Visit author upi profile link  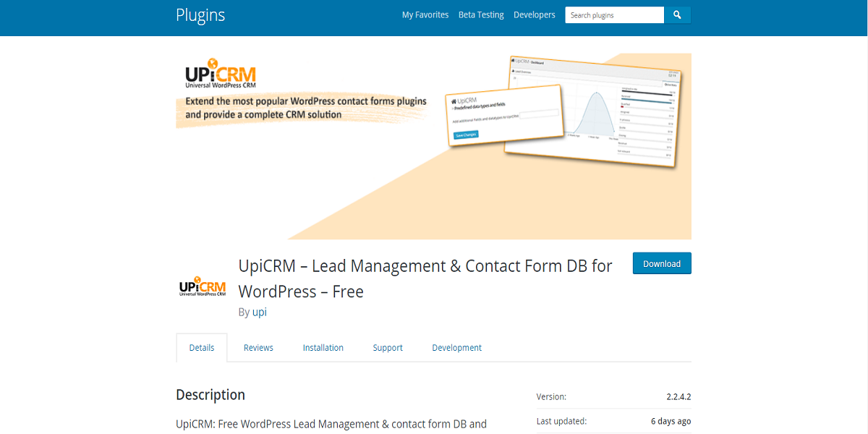260,312
